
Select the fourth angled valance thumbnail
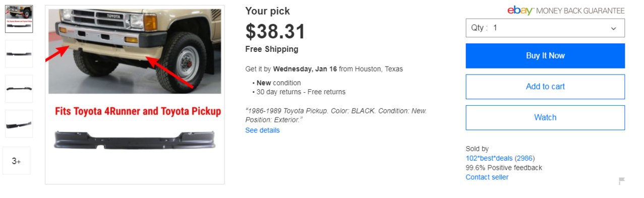19,123
